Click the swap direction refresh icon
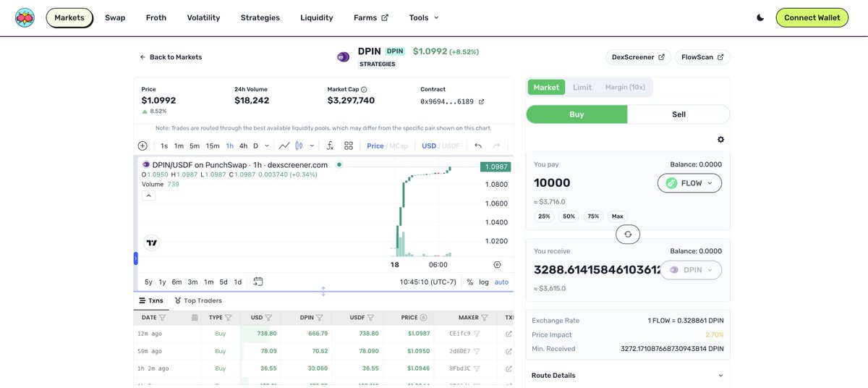 coord(628,234)
